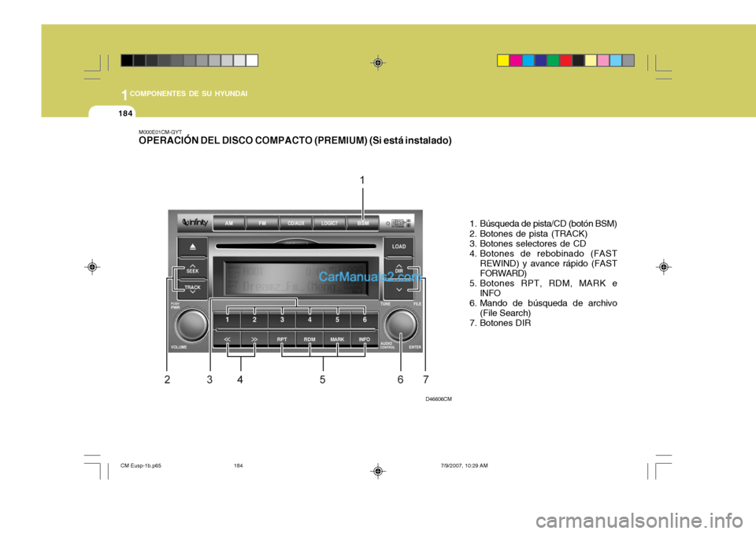Click the 'ENTER' label on the radio

415,347
